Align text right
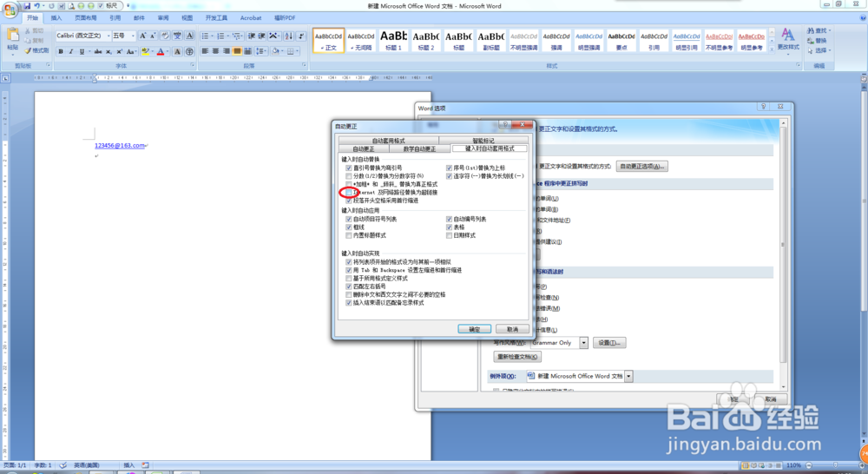The height and width of the screenshot is (474, 868). click(226, 51)
